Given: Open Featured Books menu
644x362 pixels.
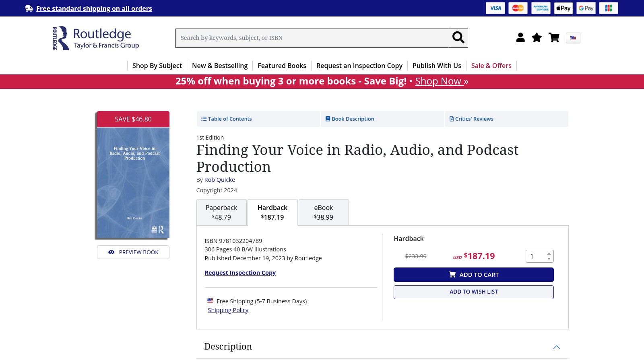Looking at the screenshot, I should coord(282,66).
